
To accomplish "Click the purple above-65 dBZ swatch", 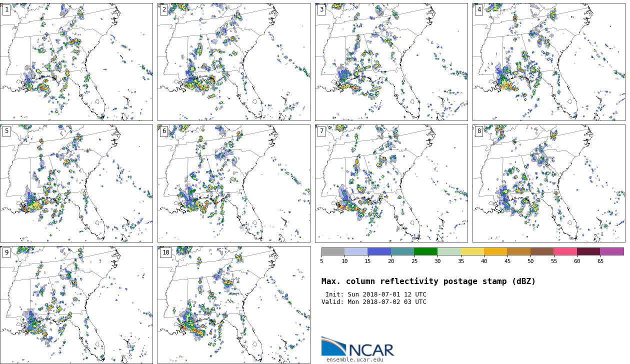I will (612, 251).
